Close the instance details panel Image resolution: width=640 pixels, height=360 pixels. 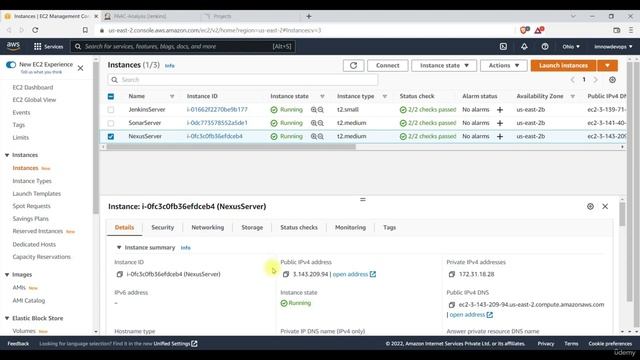(x=605, y=207)
